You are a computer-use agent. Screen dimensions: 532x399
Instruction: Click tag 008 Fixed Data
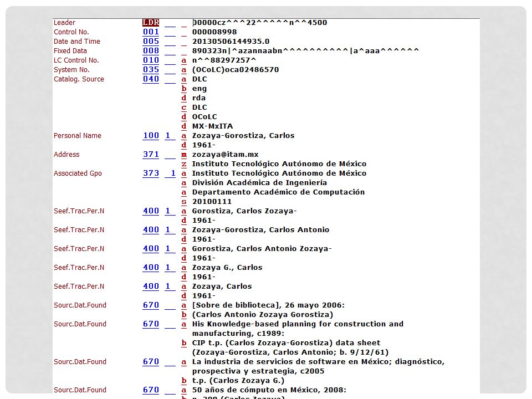coord(151,51)
